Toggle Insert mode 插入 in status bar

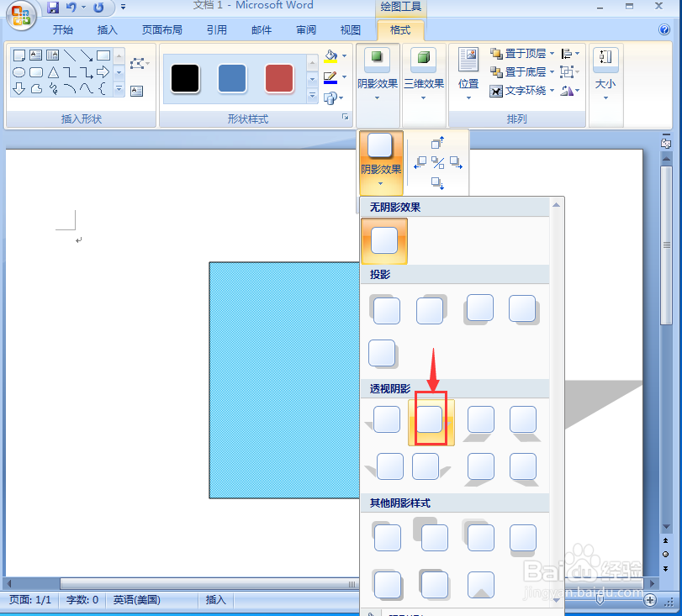pos(216,600)
